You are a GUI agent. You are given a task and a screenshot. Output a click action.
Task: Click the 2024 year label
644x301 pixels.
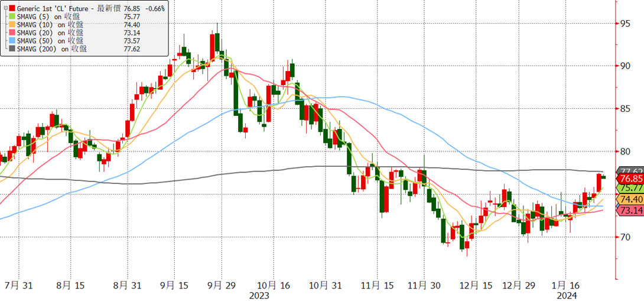[567, 296]
